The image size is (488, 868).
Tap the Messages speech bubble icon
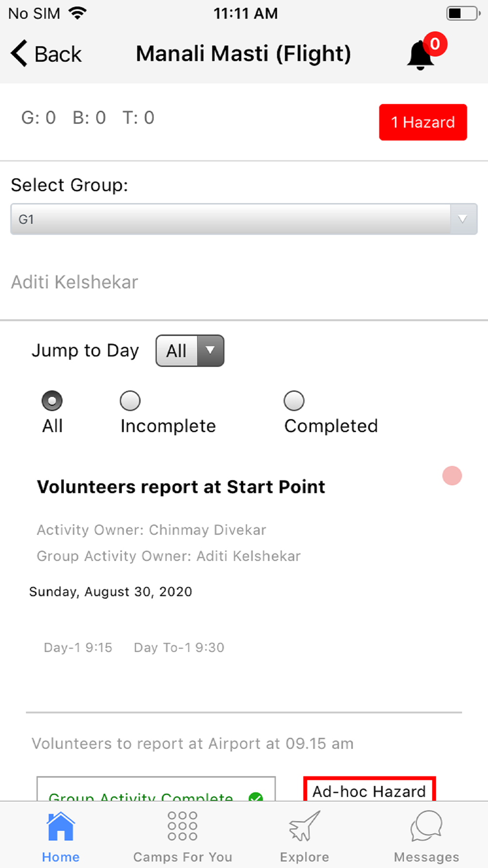[x=426, y=826]
